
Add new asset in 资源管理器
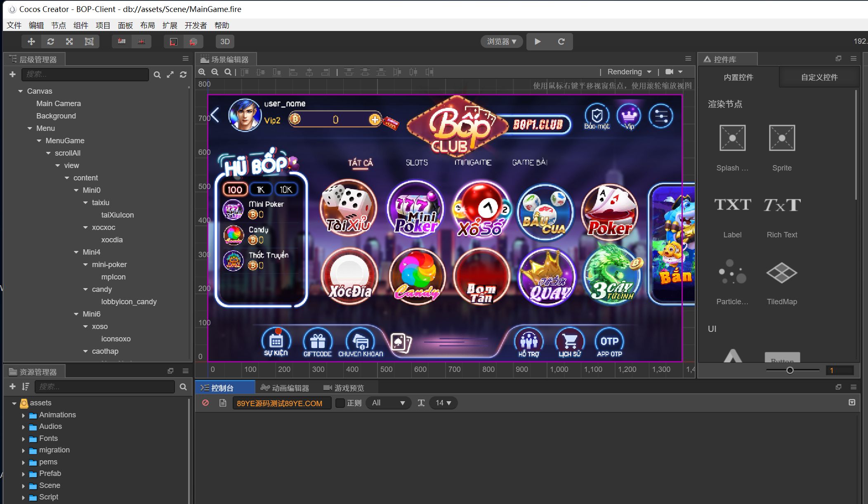coord(12,387)
